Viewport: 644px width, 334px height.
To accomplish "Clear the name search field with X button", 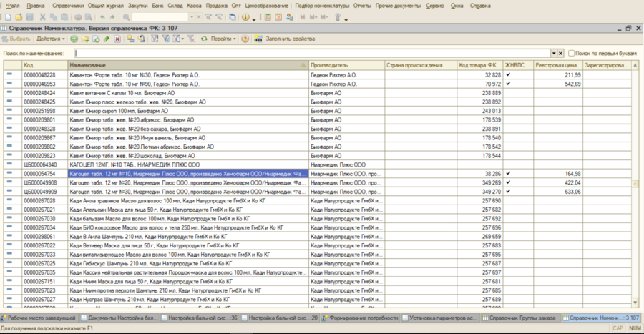I will [x=560, y=54].
